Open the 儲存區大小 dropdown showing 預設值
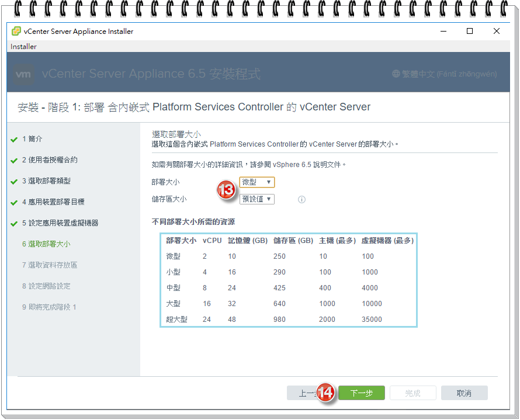The image size is (520, 420). click(x=257, y=199)
